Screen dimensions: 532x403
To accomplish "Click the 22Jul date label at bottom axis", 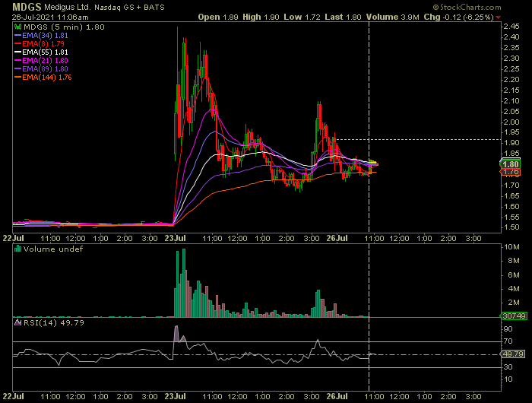I will [x=13, y=396].
